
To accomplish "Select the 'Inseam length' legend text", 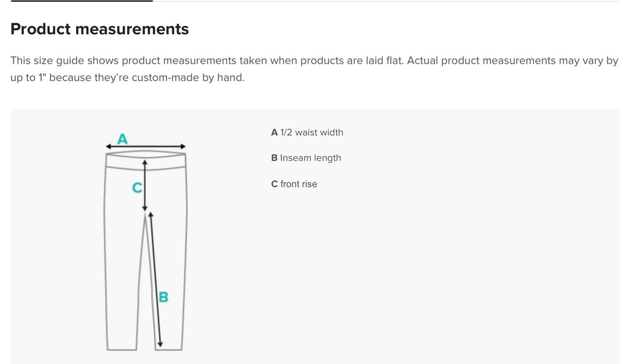I will [310, 158].
